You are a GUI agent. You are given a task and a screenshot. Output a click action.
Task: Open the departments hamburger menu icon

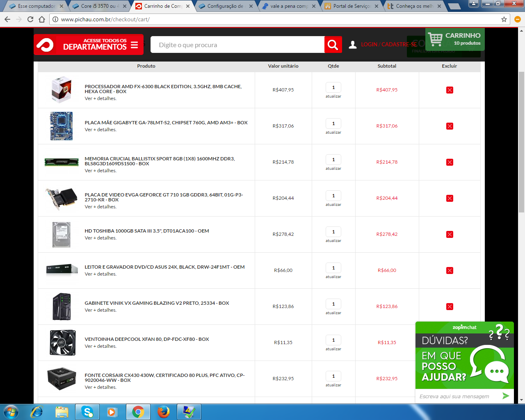point(134,45)
